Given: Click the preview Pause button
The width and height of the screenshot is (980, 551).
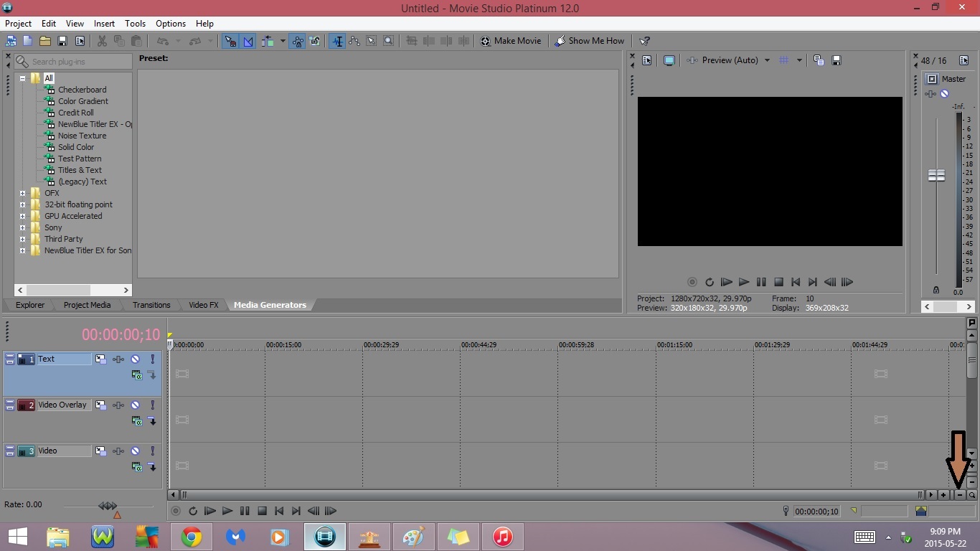Looking at the screenshot, I should (761, 282).
